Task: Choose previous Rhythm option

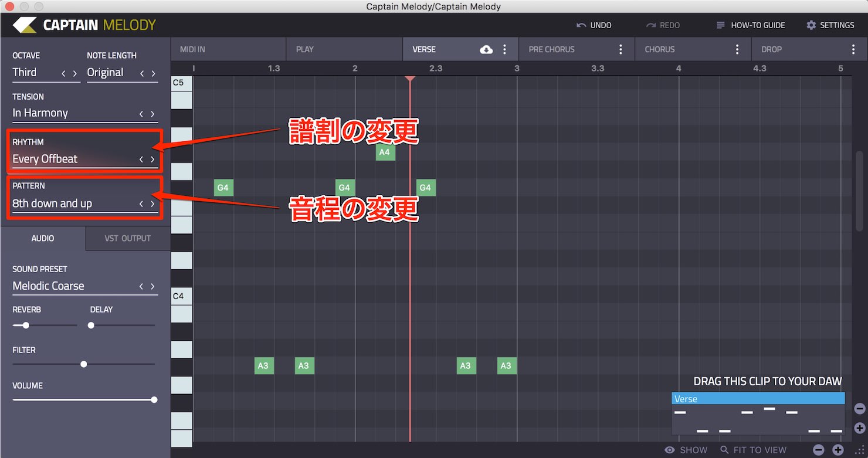Action: (x=141, y=160)
